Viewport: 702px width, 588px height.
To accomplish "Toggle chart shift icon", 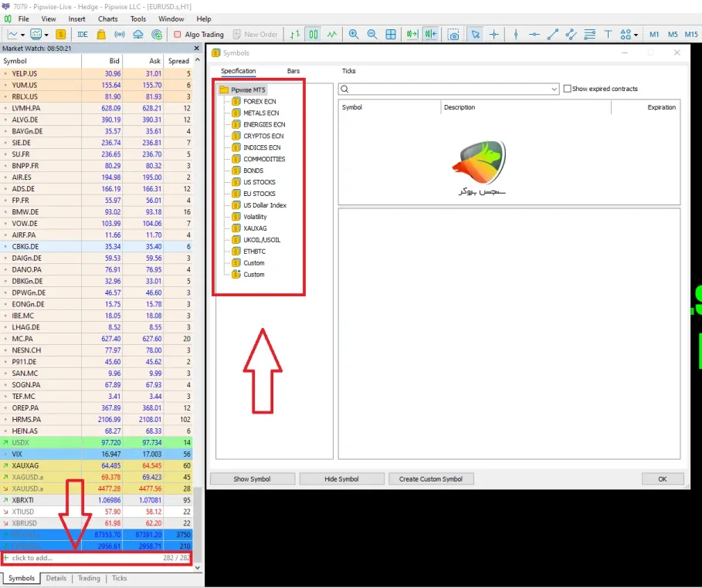I will coord(431,35).
